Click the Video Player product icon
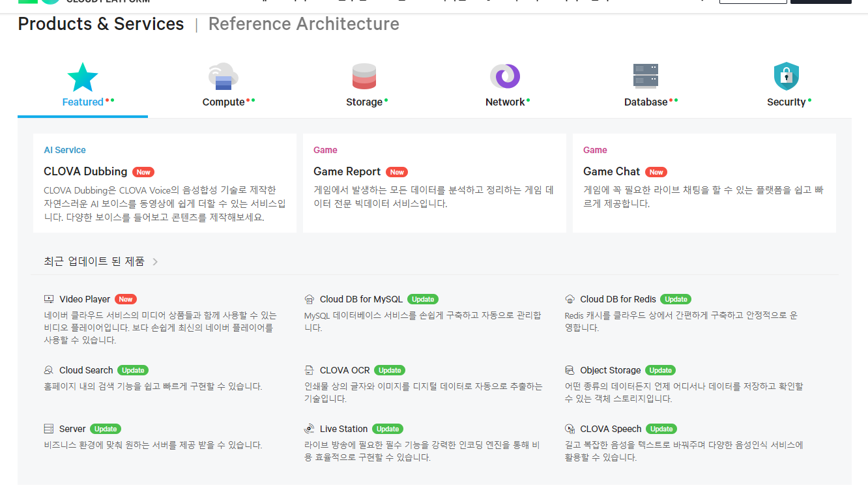The width and height of the screenshot is (868, 492). (49, 299)
